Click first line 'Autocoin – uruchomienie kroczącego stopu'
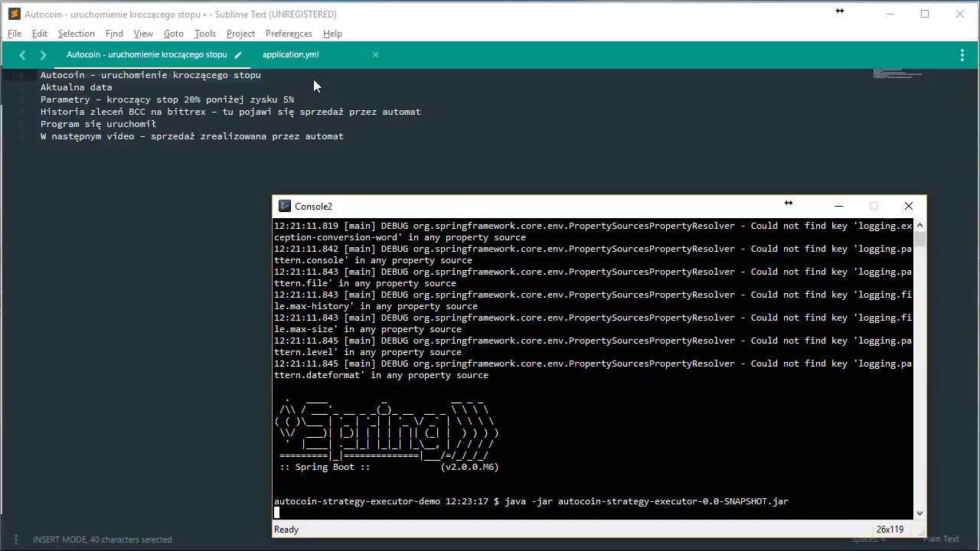 point(150,75)
